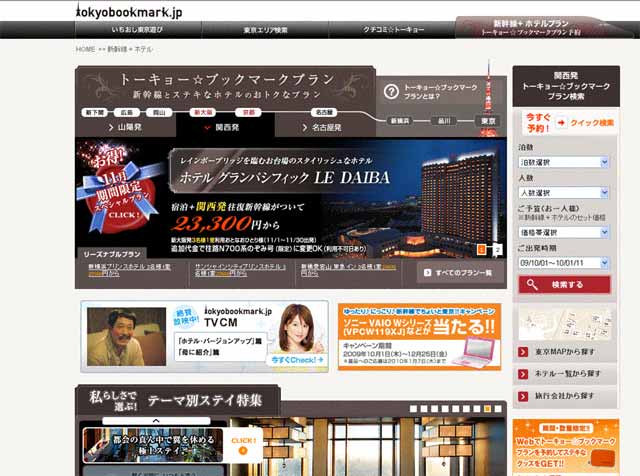Open トーキョー☆ブックマークプランとは? link
Viewport: 640px width, 476px height.
point(440,92)
